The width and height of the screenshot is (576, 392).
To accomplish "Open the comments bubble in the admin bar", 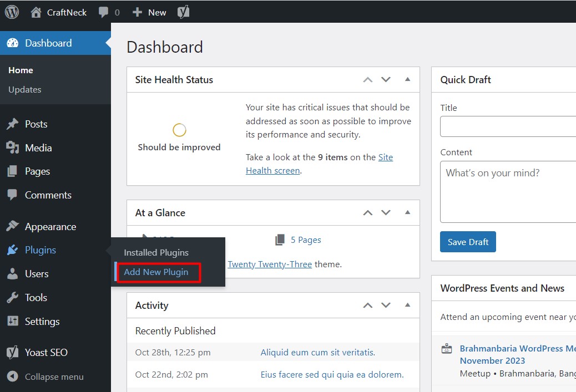I will [x=103, y=12].
